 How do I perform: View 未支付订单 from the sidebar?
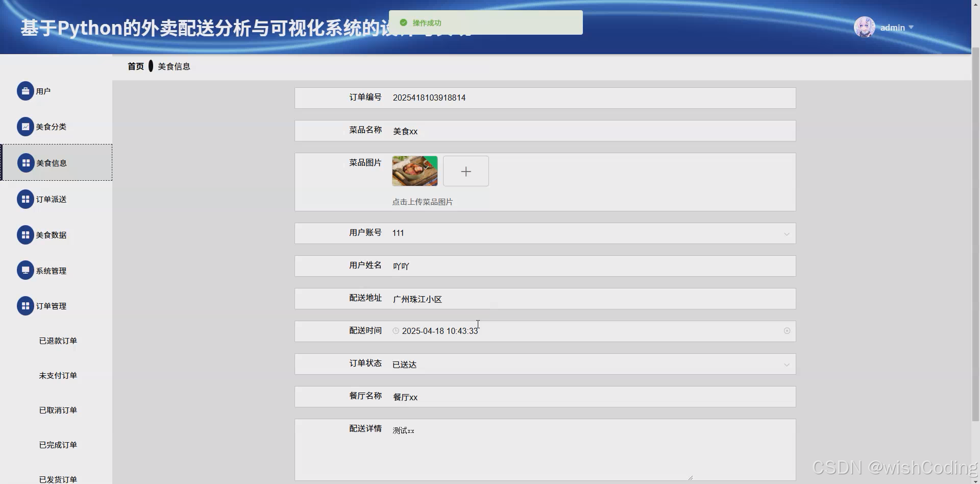[x=57, y=375]
